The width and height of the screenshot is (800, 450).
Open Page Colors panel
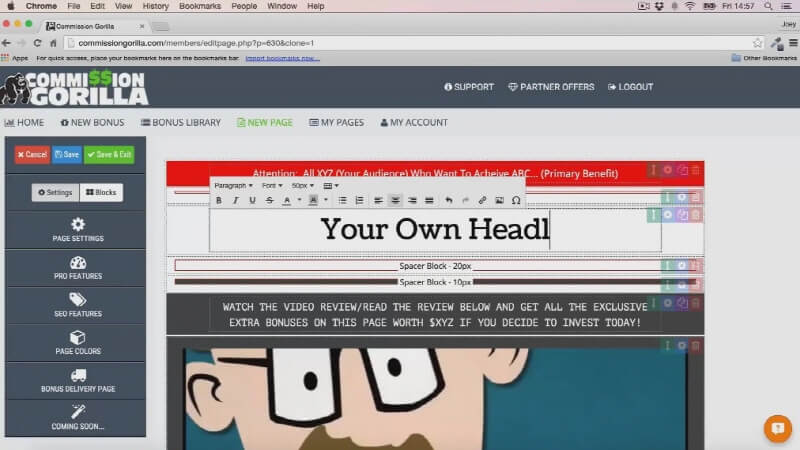tap(78, 342)
